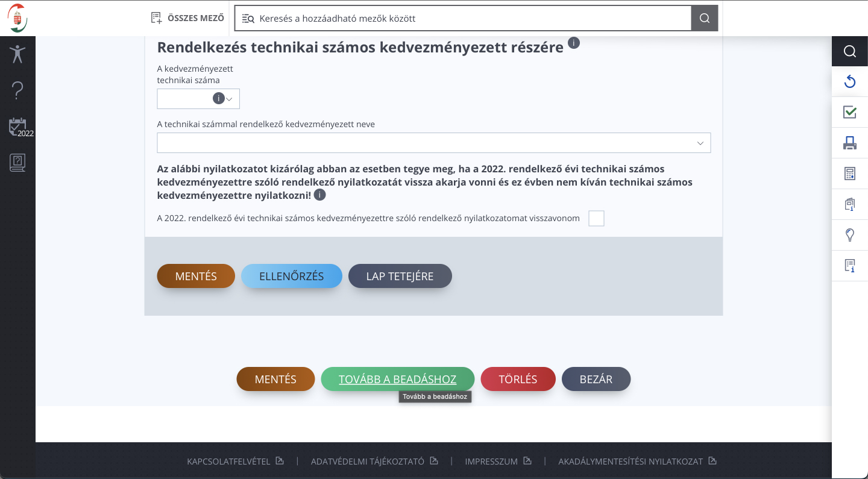Click the light blue ELLENŐRZÉS button
Image resolution: width=868 pixels, height=479 pixels.
(292, 277)
